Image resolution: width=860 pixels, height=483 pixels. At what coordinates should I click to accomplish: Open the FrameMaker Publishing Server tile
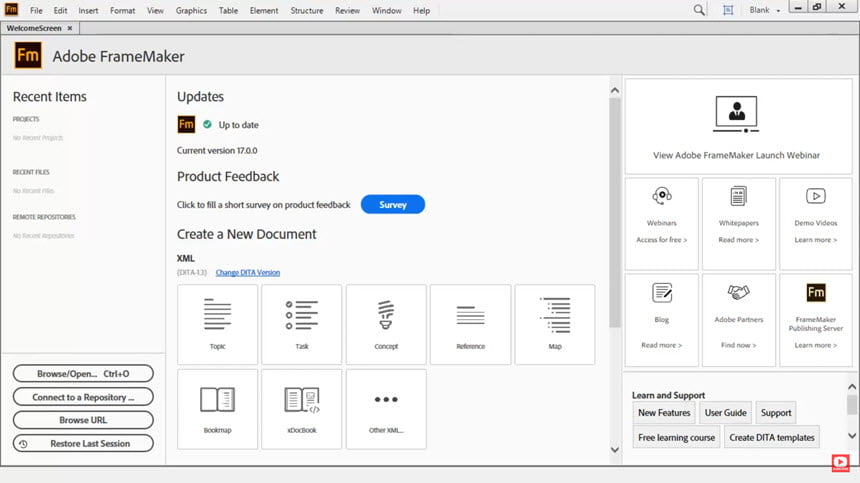816,320
